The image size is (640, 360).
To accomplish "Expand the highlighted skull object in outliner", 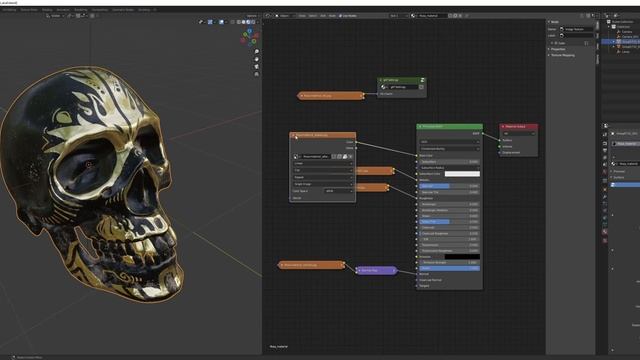I will click(x=613, y=42).
